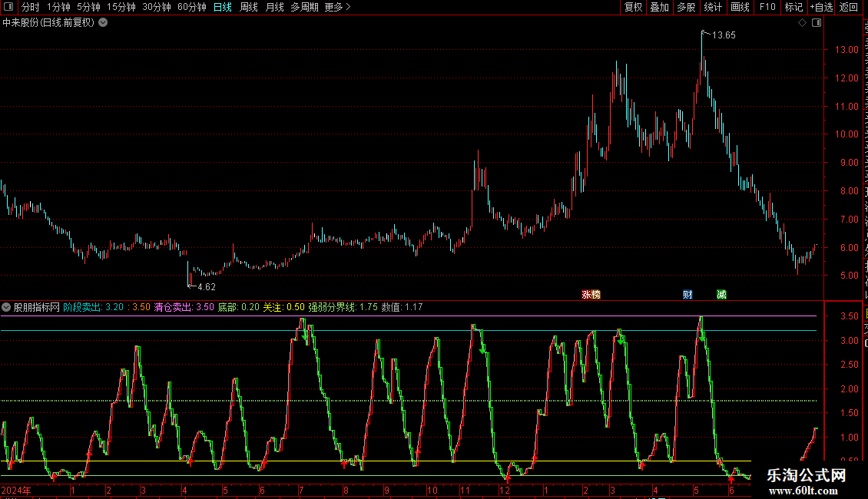This screenshot has width=868, height=499.
Task: Add the stock via +自选
Action: click(x=821, y=7)
